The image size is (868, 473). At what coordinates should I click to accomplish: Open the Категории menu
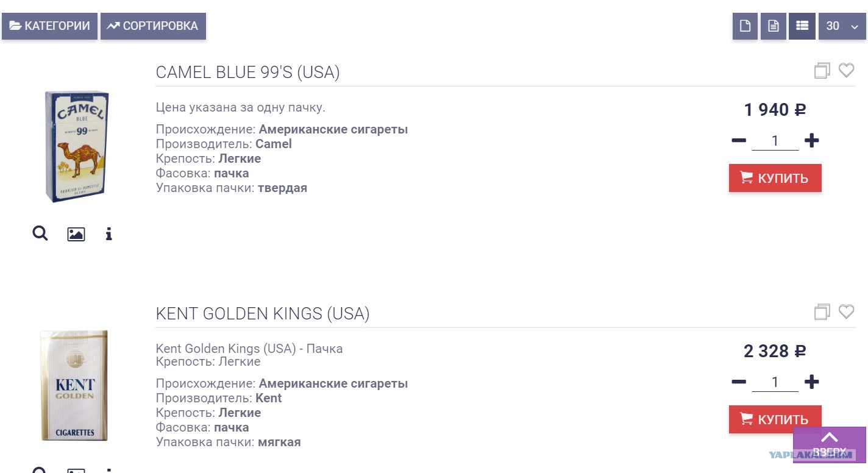click(x=49, y=26)
